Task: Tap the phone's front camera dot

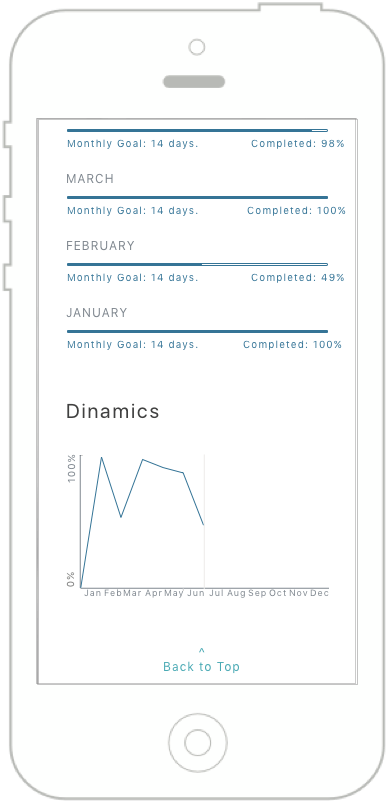Action: pyautogui.click(x=196, y=47)
